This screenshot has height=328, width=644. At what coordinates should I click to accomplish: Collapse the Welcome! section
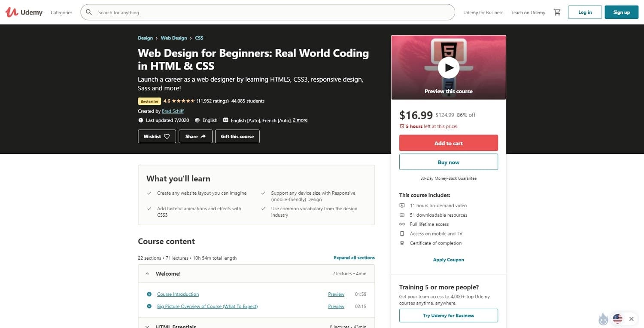147,273
